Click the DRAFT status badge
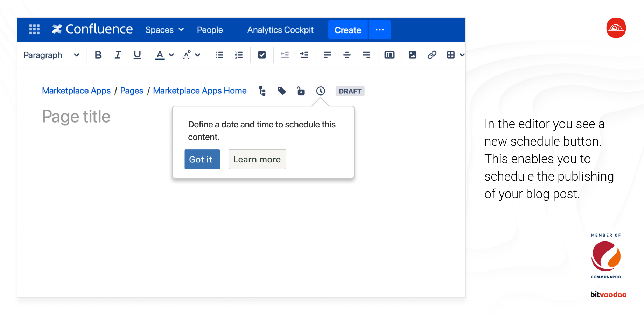Viewport: 644px width, 315px height. coord(350,91)
